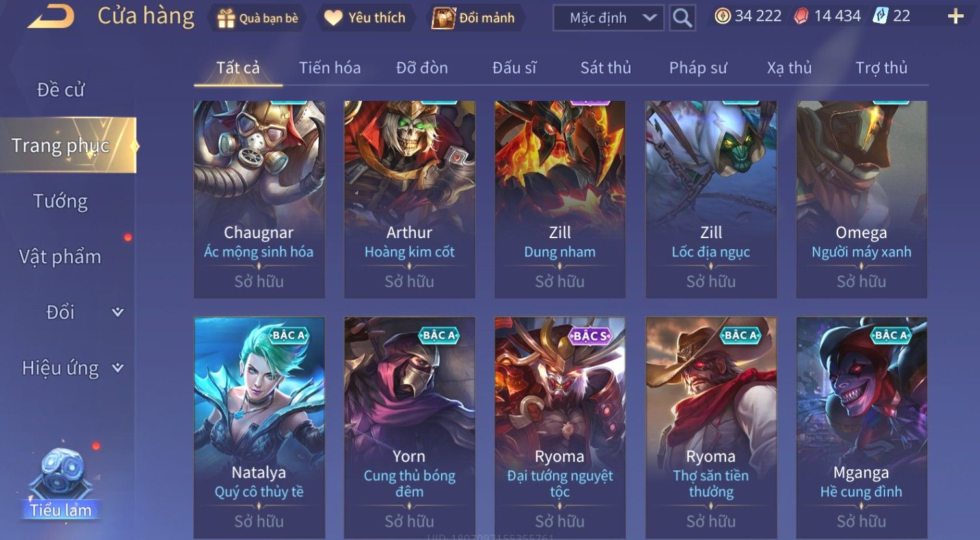Select Tướng in the left sidebar
Screen dimensions: 980x540
coord(61,201)
